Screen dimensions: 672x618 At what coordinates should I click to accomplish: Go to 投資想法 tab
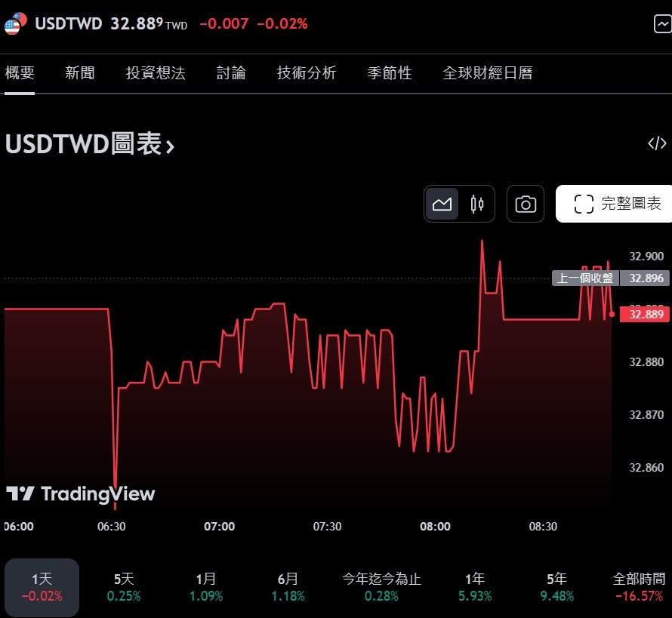156,72
